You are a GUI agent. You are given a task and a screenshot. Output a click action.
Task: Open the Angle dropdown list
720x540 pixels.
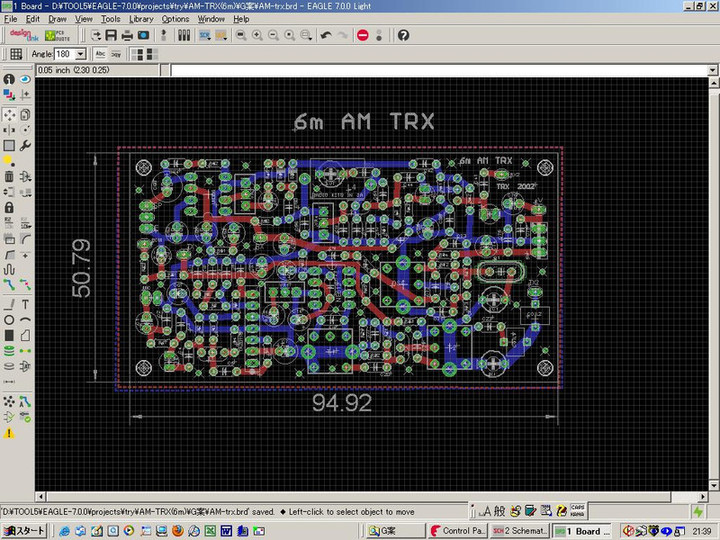[x=81, y=54]
